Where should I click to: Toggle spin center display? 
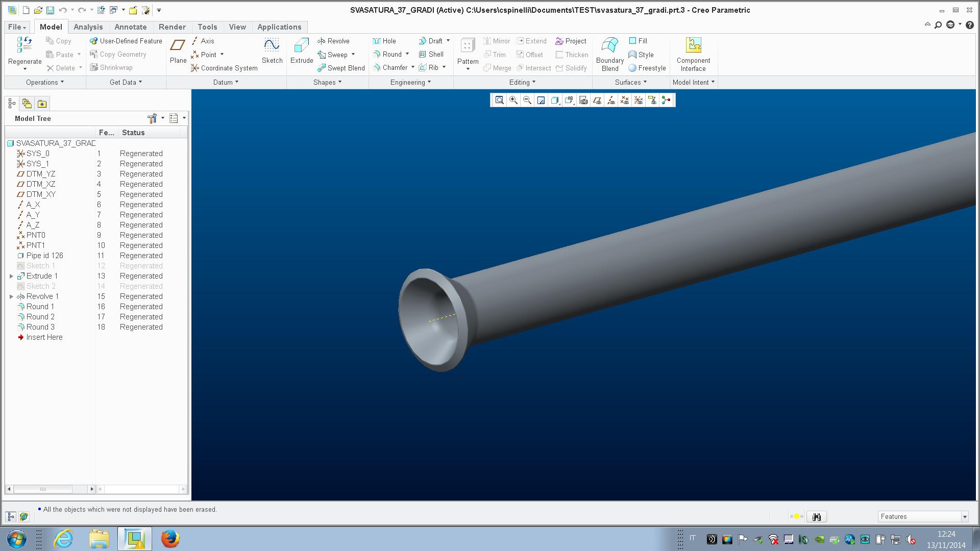pyautogui.click(x=666, y=101)
